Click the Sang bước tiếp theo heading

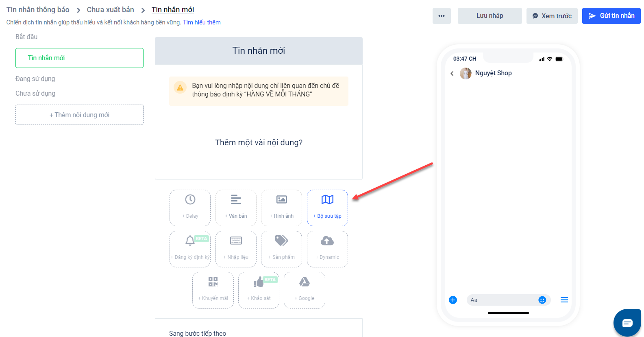point(198,333)
